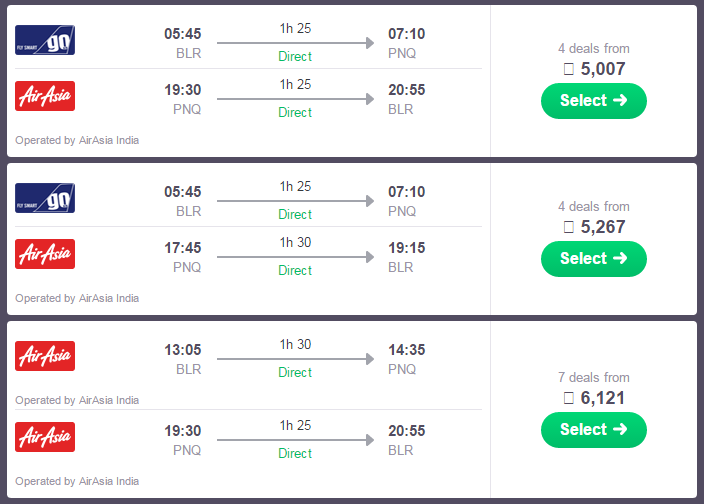This screenshot has height=504, width=704.
Task: Open the "7 deals from" text above 6,121
Action: (594, 377)
